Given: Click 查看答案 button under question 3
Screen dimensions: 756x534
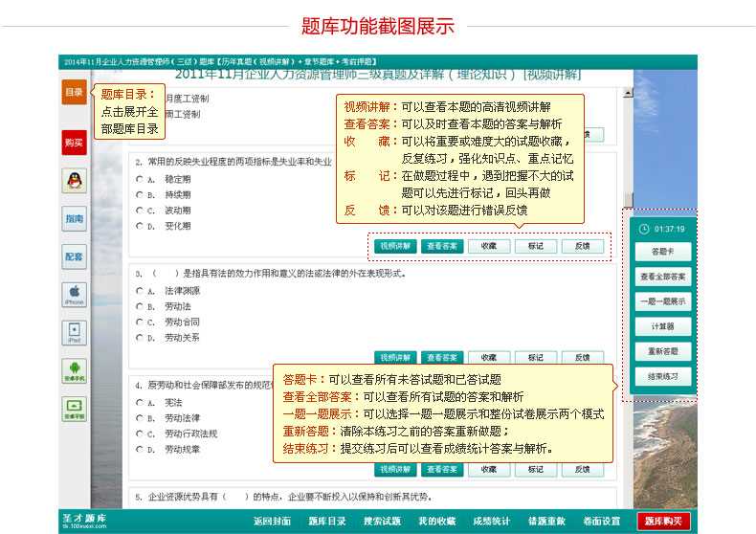Looking at the screenshot, I should click(x=441, y=357).
